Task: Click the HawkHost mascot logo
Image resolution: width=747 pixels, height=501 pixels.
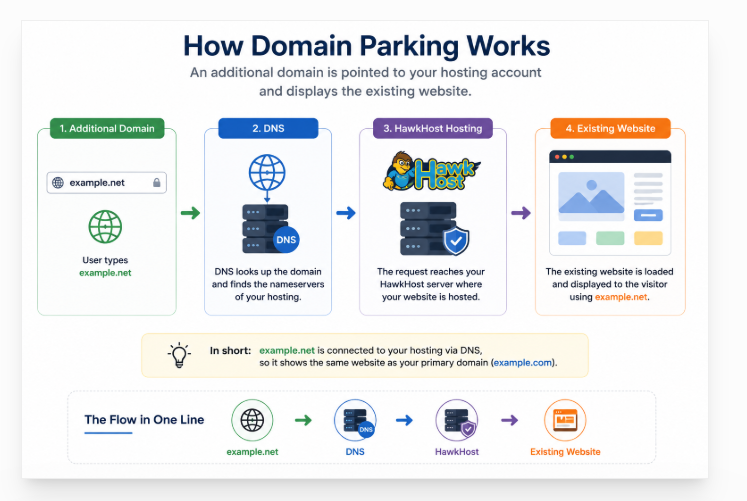Action: tap(432, 171)
